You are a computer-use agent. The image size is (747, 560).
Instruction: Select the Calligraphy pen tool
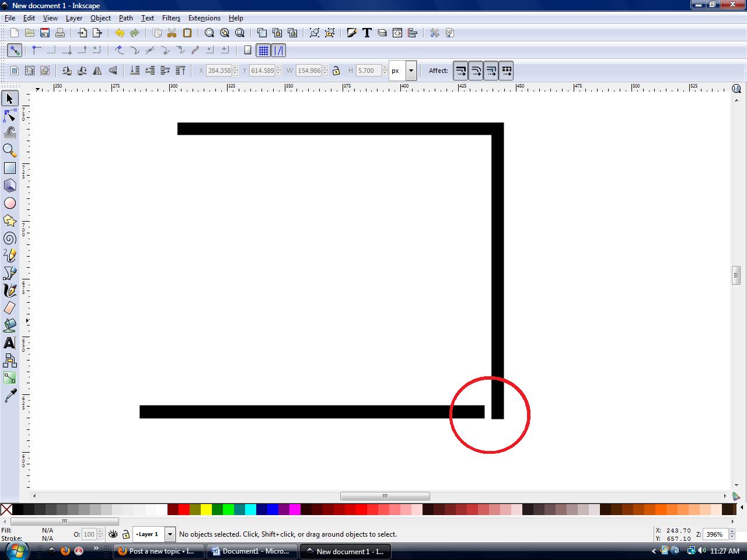pyautogui.click(x=9, y=290)
